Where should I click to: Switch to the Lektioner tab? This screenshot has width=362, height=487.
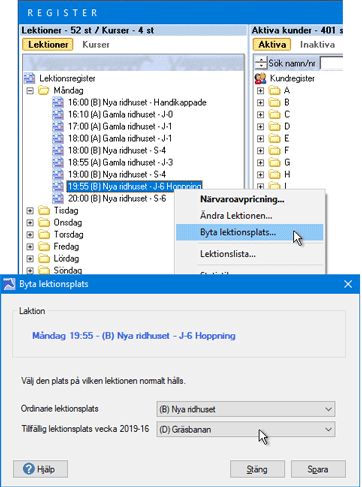48,45
